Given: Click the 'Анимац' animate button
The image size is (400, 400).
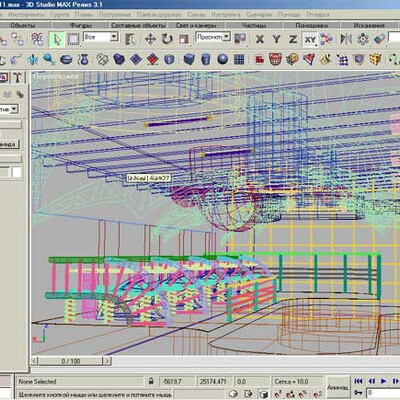Looking at the screenshot, I should (x=338, y=387).
